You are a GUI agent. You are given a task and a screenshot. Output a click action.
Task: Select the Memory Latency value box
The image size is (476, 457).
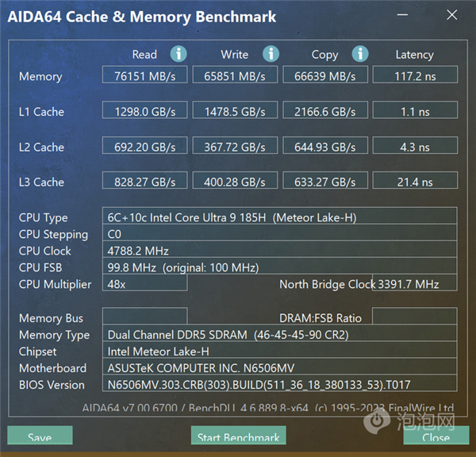[415, 76]
